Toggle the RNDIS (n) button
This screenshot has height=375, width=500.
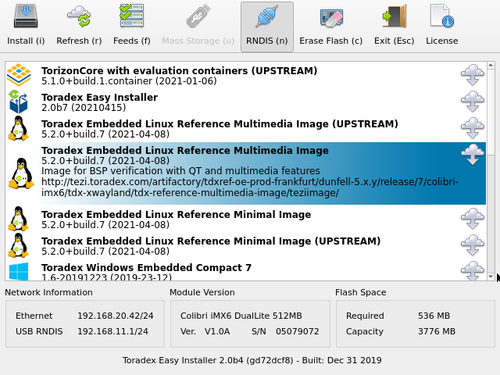tap(267, 27)
